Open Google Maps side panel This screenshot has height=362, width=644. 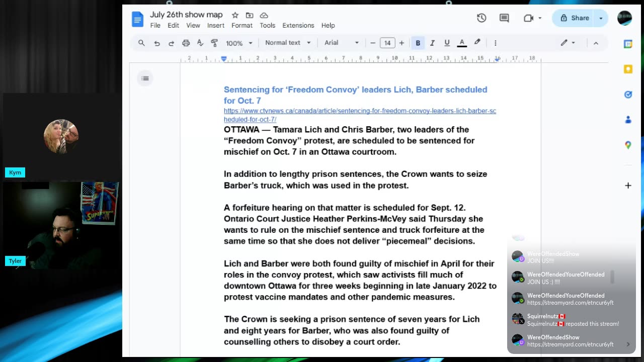coord(628,145)
